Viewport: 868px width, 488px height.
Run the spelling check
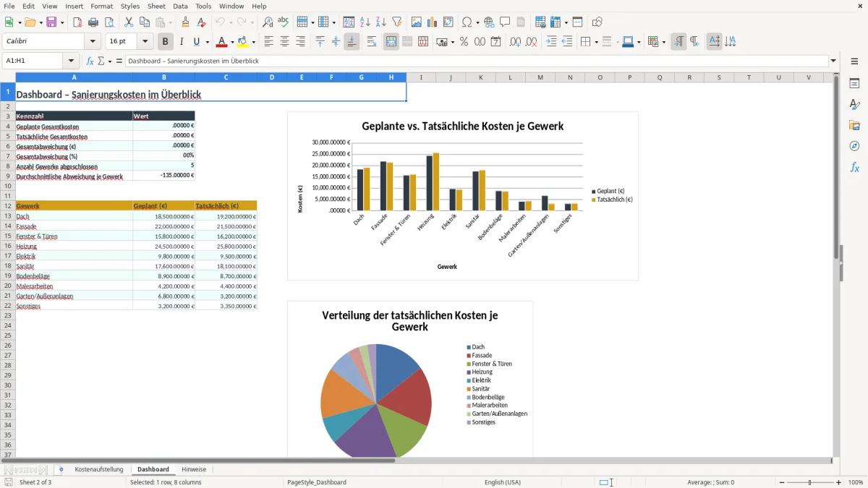click(284, 22)
